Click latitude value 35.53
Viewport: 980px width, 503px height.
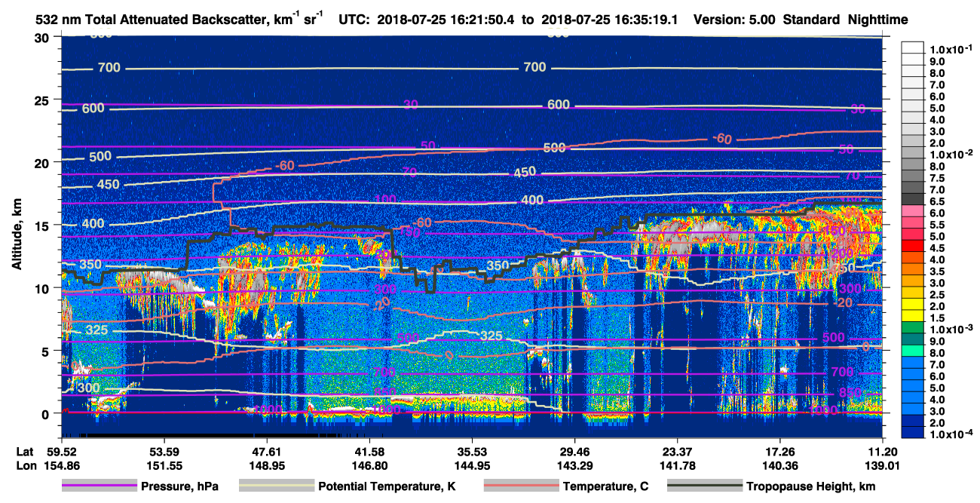472,451
